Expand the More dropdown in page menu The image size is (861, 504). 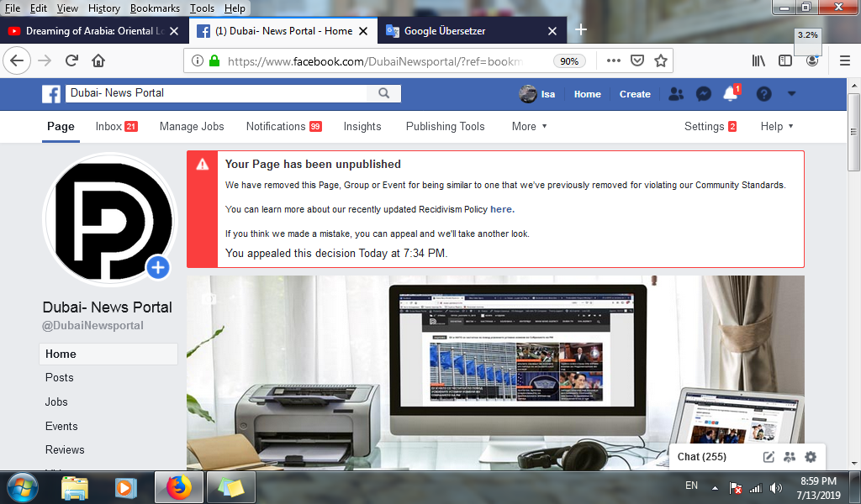529,126
